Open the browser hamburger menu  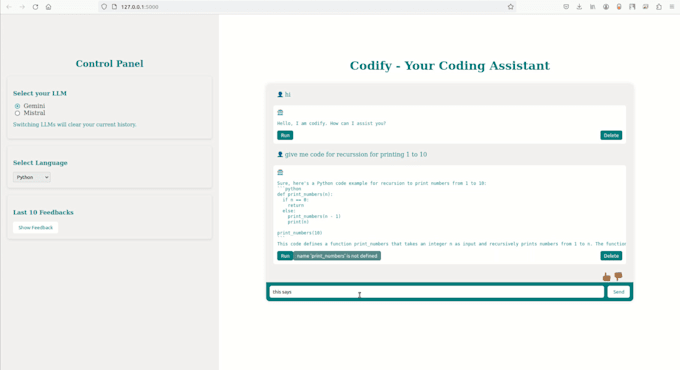pyautogui.click(x=672, y=7)
